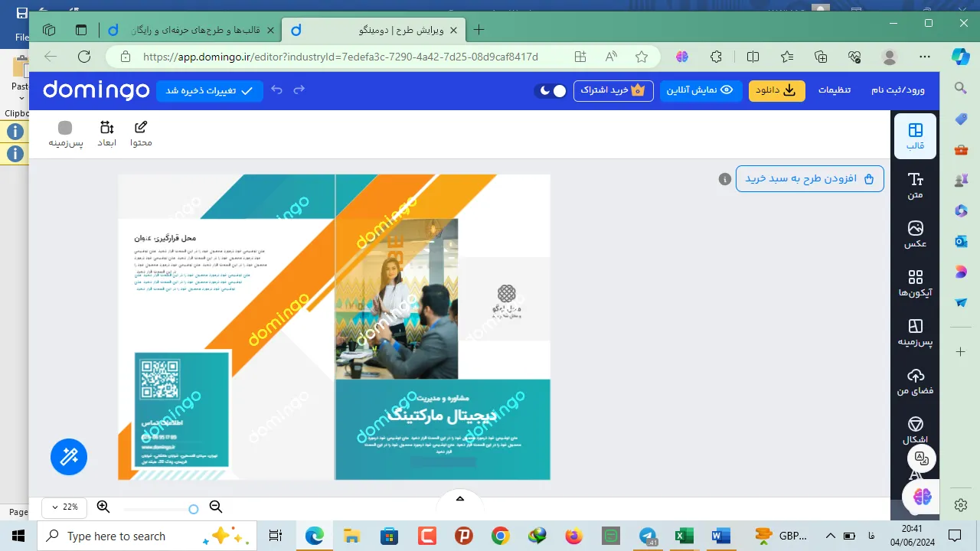Refresh the browser page
Image resolution: width=980 pixels, height=551 pixels.
84,57
